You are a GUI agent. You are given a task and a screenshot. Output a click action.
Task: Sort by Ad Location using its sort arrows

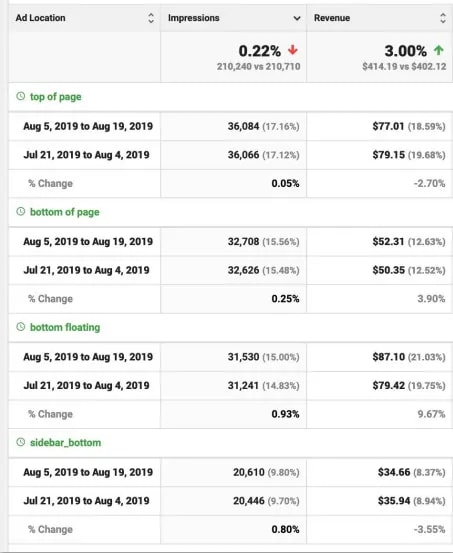151,18
